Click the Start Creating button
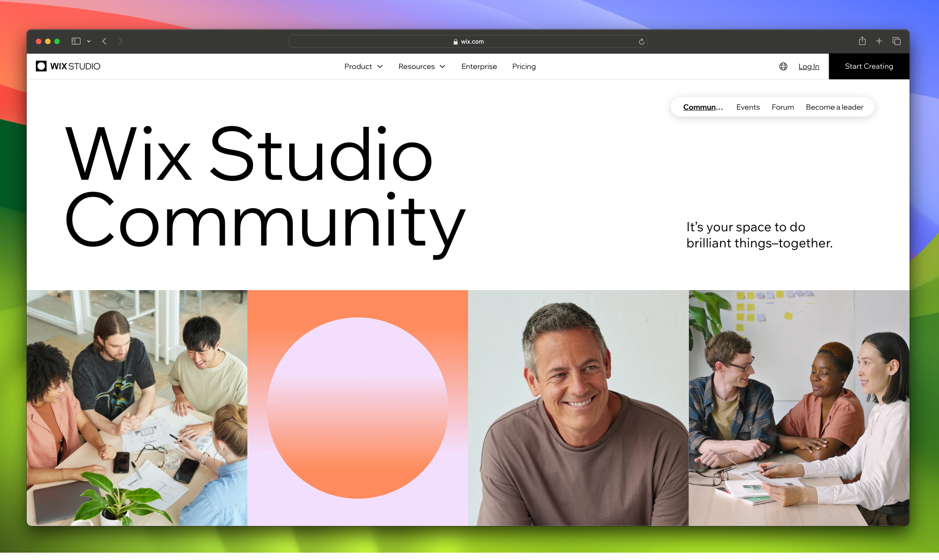This screenshot has height=560, width=939. click(x=869, y=66)
